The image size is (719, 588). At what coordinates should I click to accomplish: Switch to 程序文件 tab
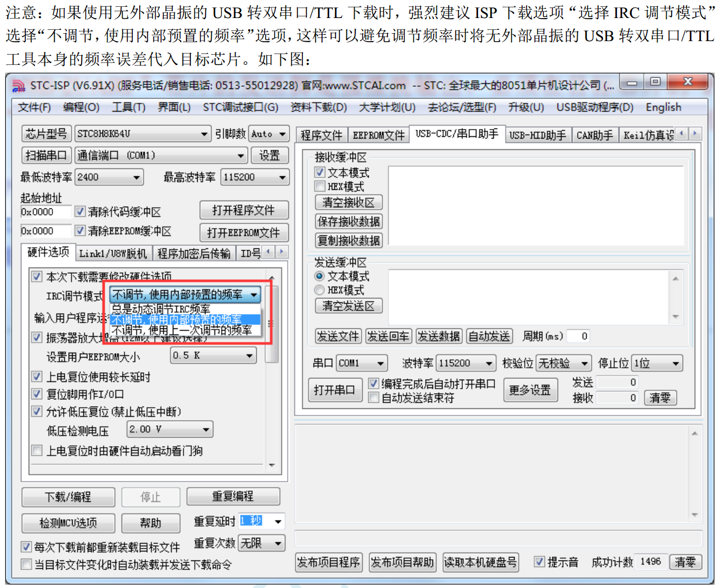pos(321,135)
